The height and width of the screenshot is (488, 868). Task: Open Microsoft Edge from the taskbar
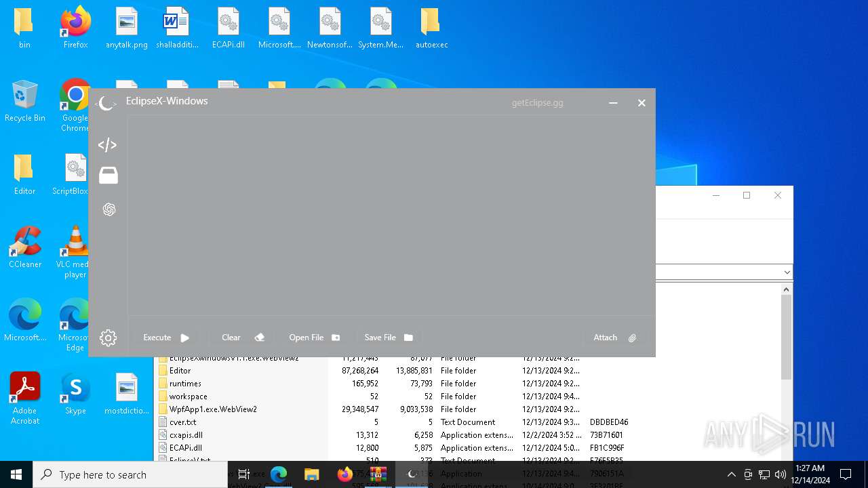pyautogui.click(x=279, y=474)
